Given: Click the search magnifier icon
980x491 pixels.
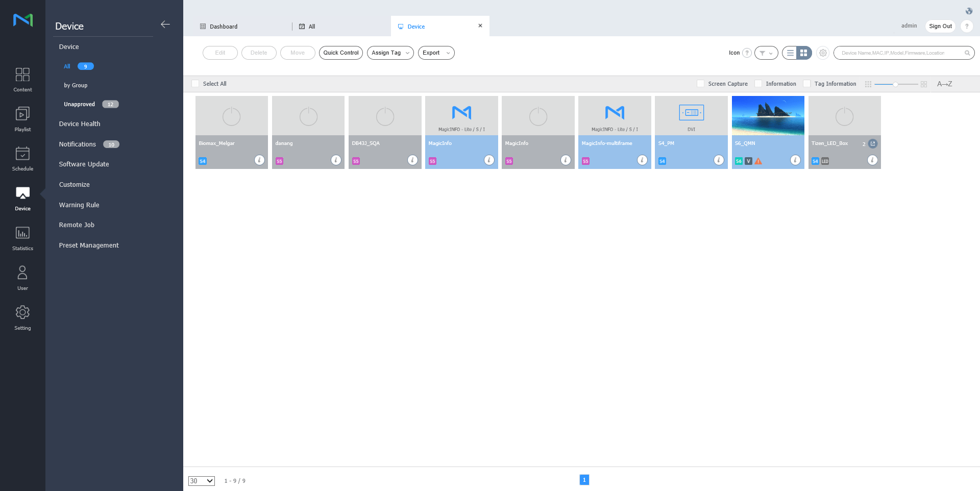Looking at the screenshot, I should pos(967,53).
